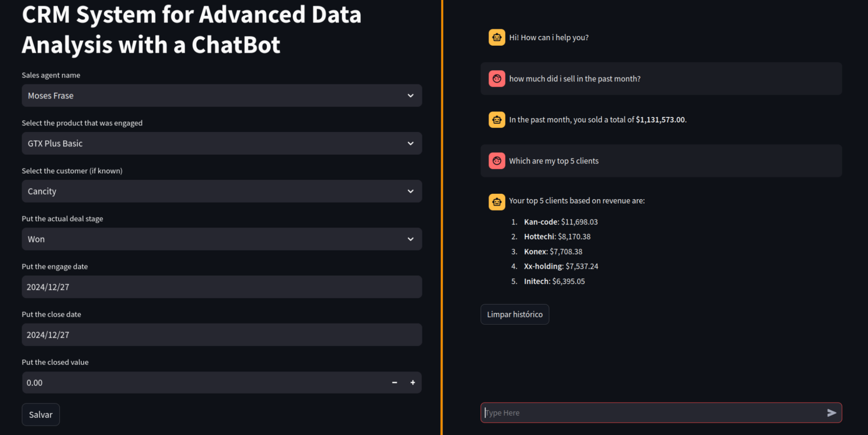Click the user avatar next to past month question
Viewport: 868px width, 435px height.
(497, 78)
